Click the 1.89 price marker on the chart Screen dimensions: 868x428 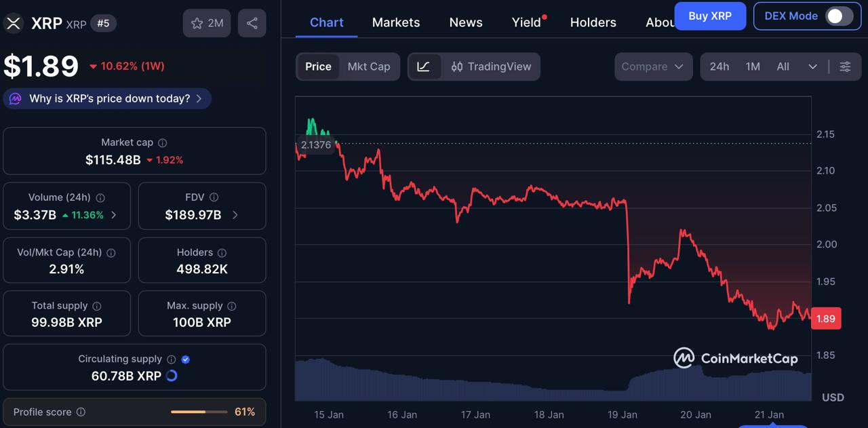[x=825, y=318]
